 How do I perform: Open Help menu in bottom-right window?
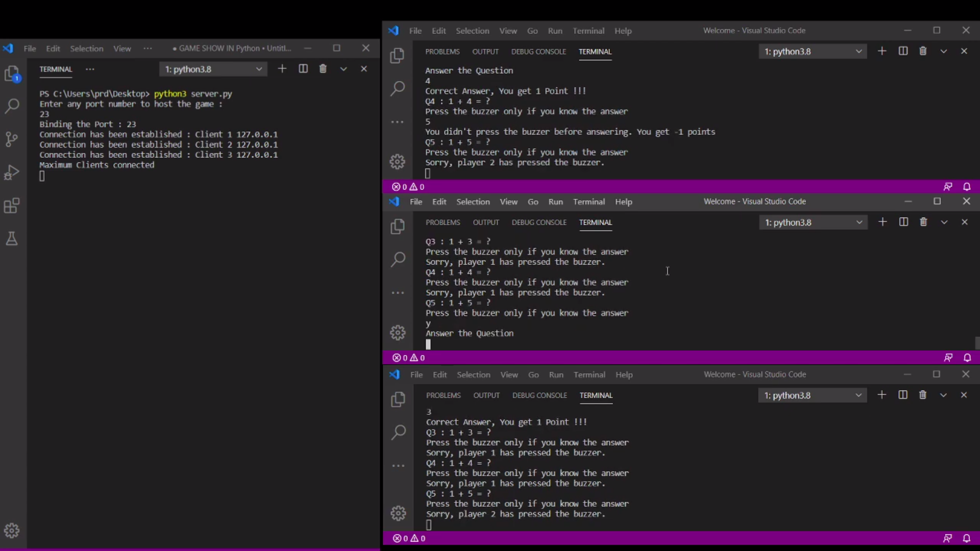pos(624,374)
